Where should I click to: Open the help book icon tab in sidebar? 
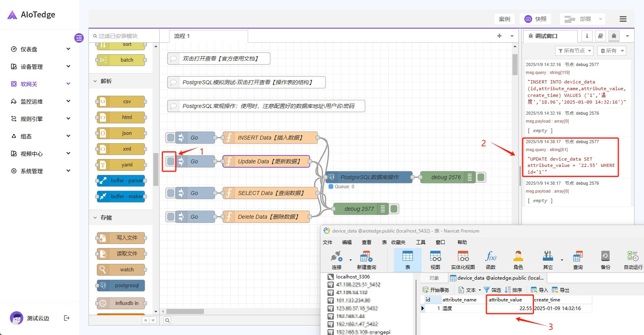pos(600,36)
